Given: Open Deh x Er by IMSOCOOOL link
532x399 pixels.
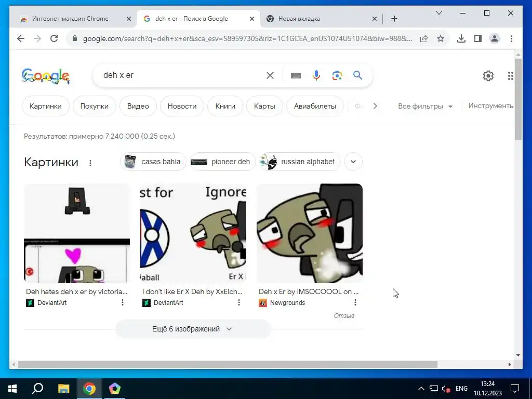Looking at the screenshot, I should (x=309, y=291).
